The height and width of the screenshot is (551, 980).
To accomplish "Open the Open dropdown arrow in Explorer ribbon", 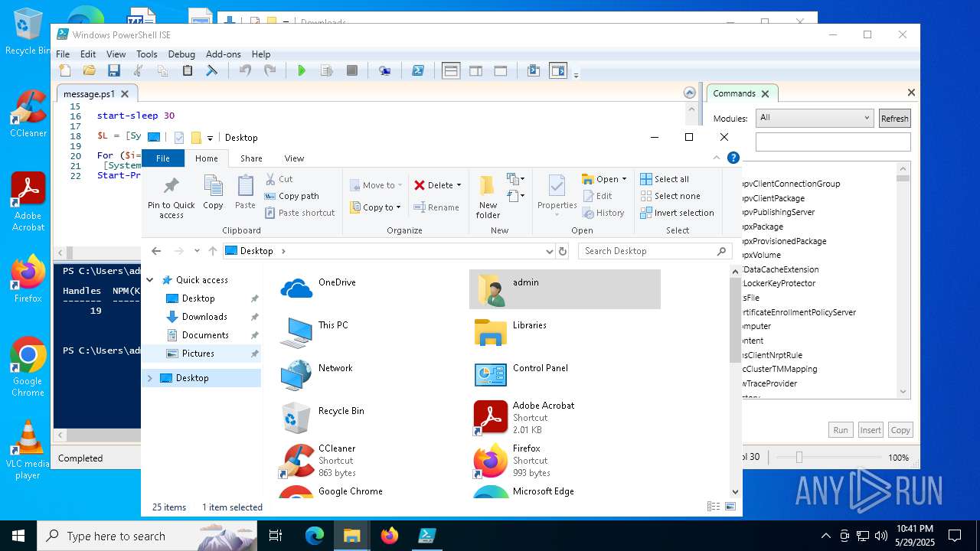I will pos(625,179).
